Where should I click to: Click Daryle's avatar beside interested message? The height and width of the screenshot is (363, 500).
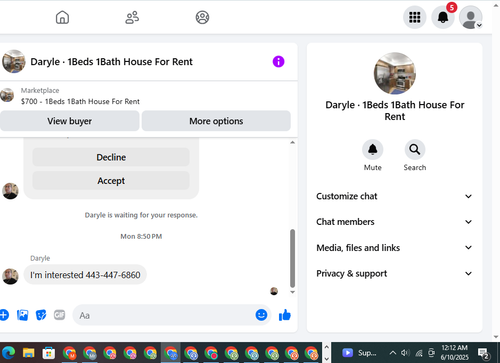coord(10,276)
